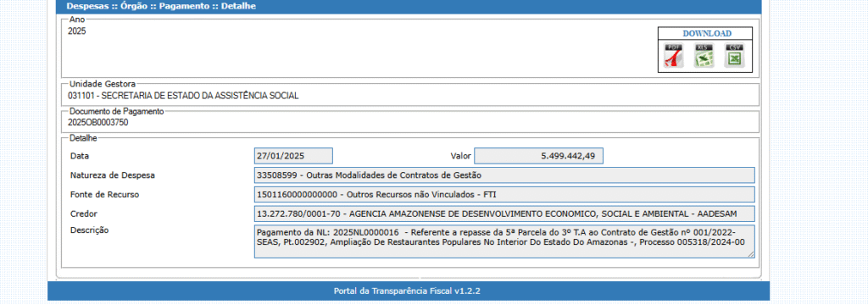
Task: Download the report as XLS spreadsheet
Action: (x=704, y=56)
